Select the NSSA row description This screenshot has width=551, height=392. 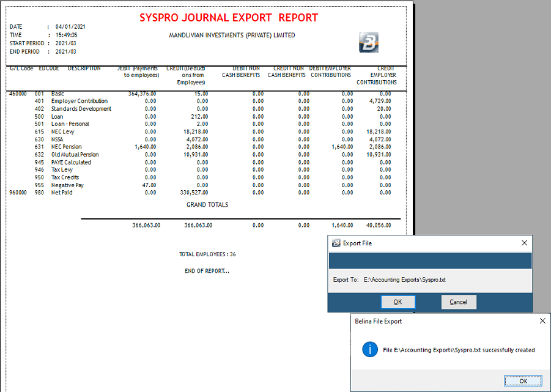point(57,139)
